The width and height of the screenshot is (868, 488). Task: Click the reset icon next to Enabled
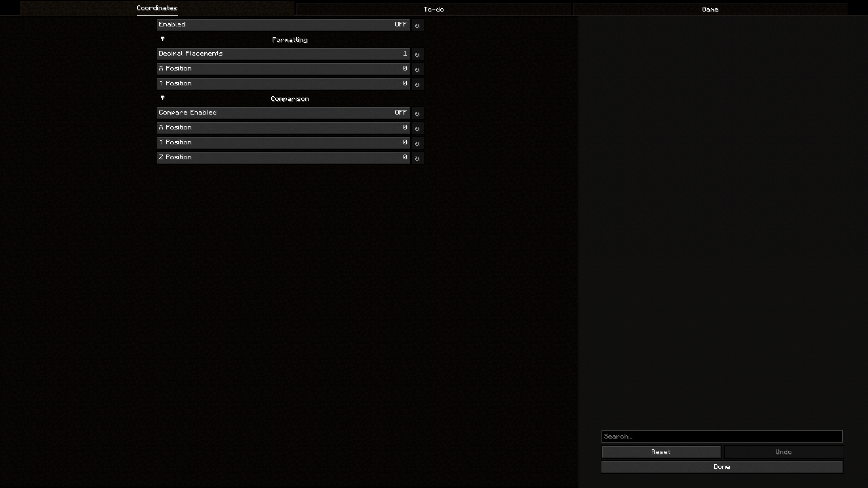click(417, 24)
